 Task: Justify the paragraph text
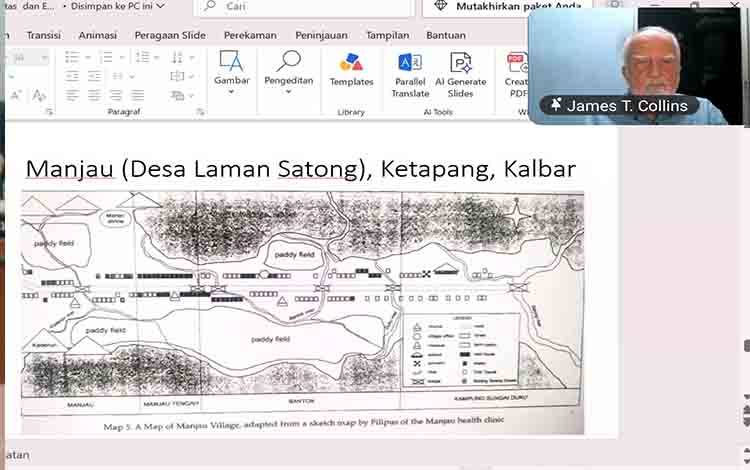click(x=138, y=95)
